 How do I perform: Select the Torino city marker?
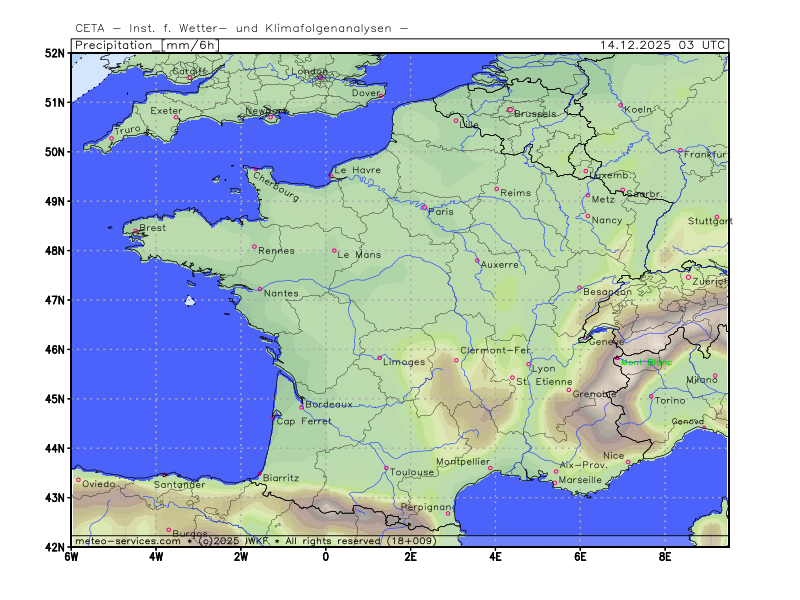pos(651,397)
